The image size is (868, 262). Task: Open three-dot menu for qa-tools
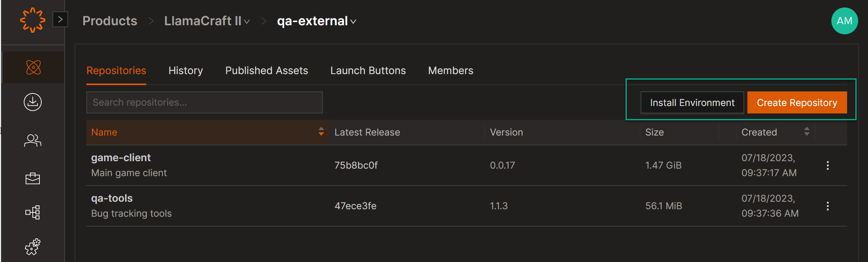coord(827,206)
